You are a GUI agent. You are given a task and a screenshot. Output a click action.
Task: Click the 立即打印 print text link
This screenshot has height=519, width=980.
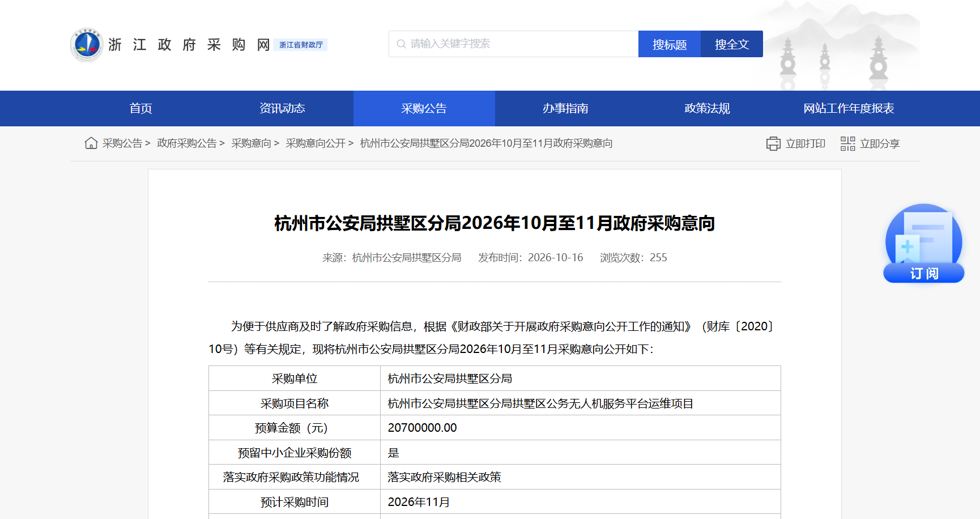pos(806,144)
